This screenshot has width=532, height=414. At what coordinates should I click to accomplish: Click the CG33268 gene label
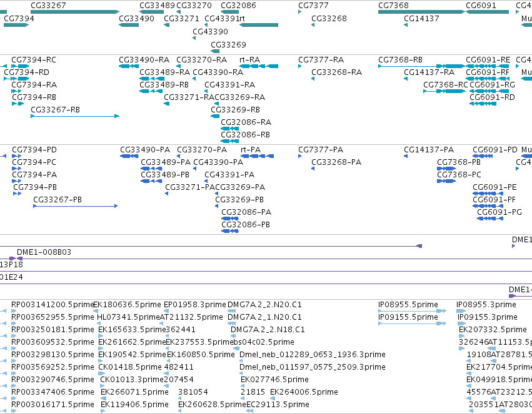click(329, 18)
